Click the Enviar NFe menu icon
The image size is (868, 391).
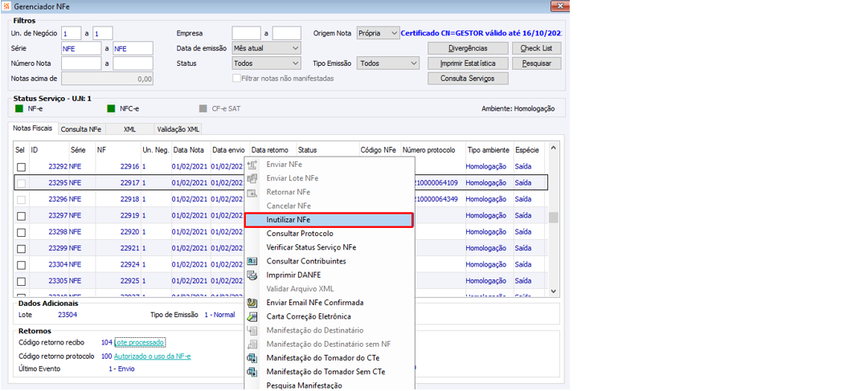click(252, 165)
